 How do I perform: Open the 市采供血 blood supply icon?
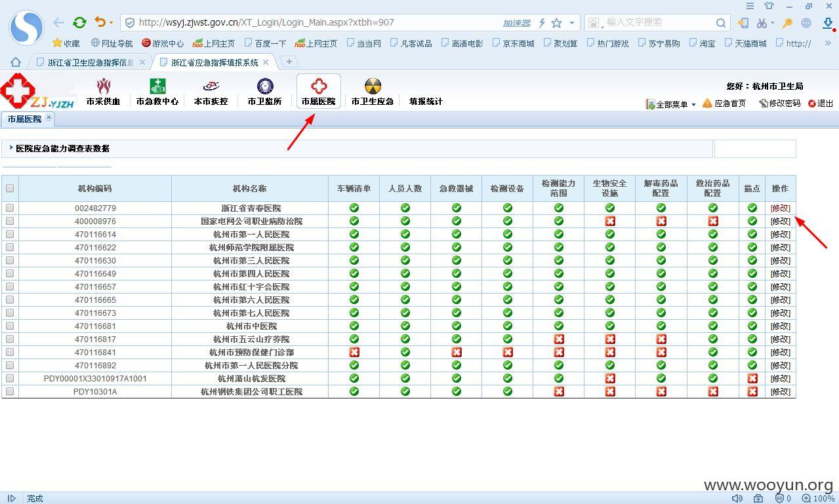tap(104, 87)
